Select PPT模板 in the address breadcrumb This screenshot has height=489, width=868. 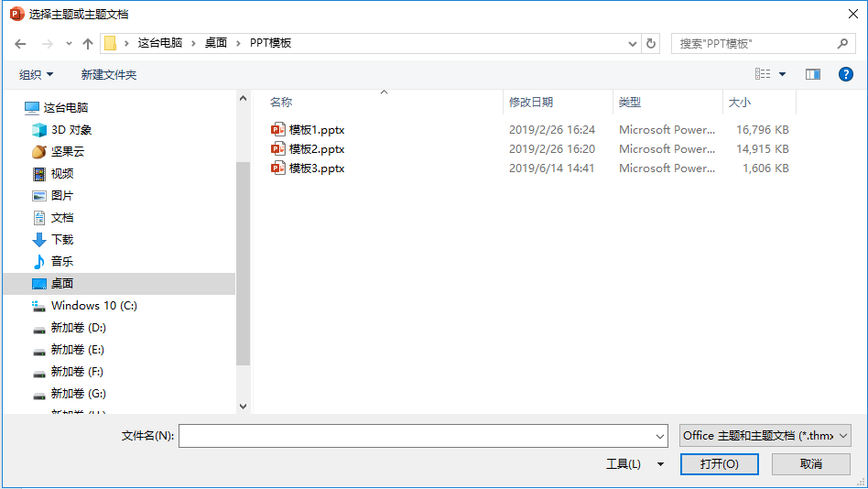270,43
